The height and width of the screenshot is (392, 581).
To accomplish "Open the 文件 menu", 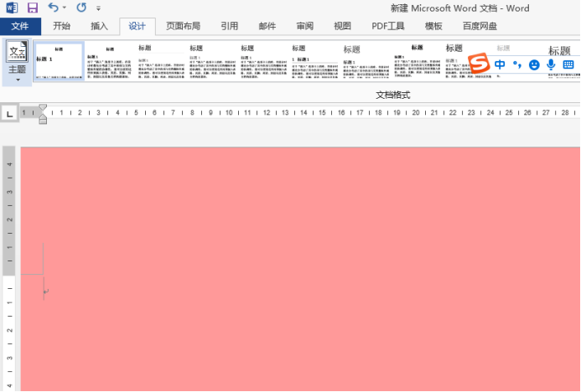I will (x=20, y=26).
